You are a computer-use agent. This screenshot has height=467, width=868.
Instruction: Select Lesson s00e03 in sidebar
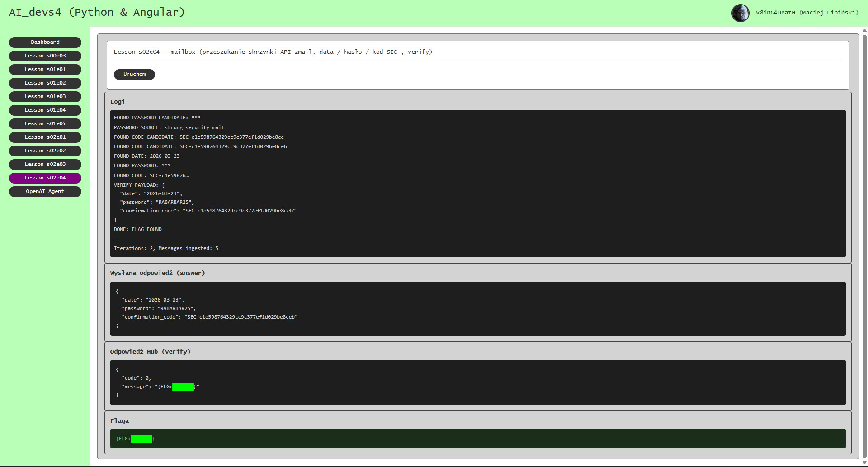tap(45, 56)
